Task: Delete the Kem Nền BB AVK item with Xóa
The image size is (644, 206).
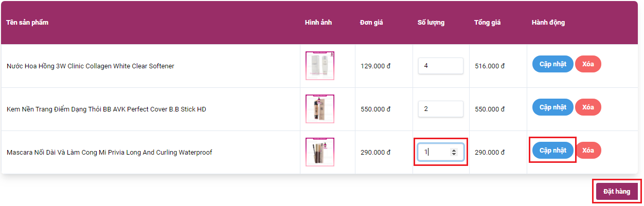Action: pos(588,107)
